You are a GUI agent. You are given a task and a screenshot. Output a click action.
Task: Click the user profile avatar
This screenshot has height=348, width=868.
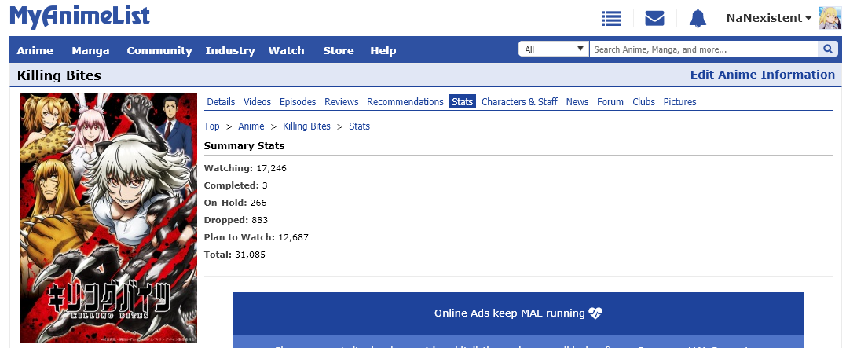point(830,18)
